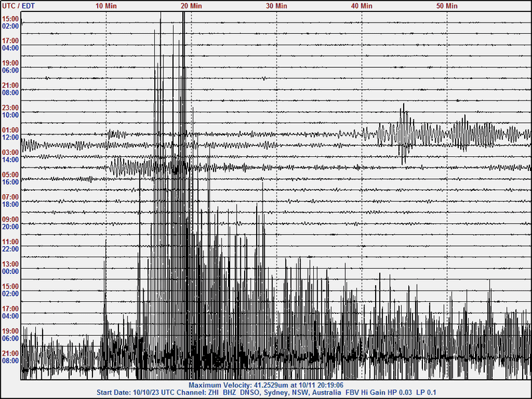Click the red "03:00" UTC time label
This screenshot has height=399, width=532.
click(x=11, y=153)
